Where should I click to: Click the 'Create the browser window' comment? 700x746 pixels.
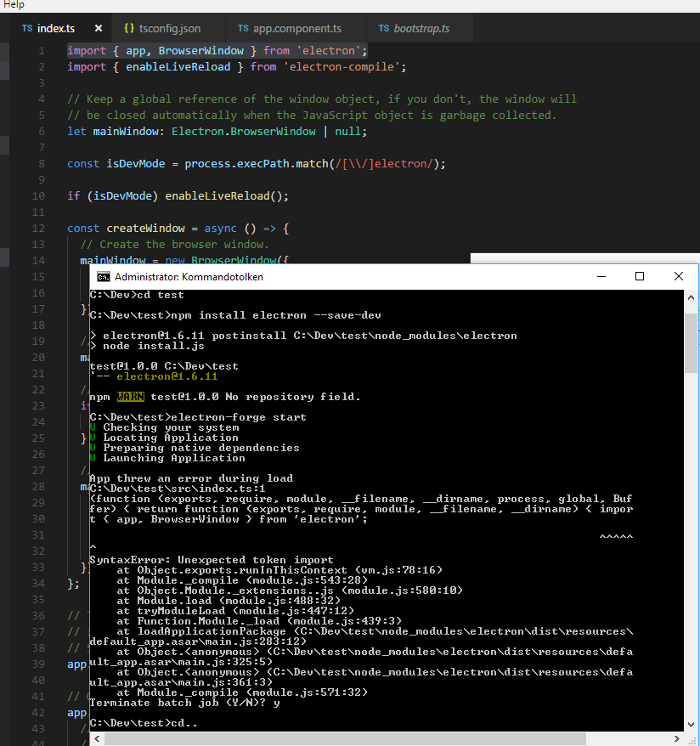coord(174,245)
